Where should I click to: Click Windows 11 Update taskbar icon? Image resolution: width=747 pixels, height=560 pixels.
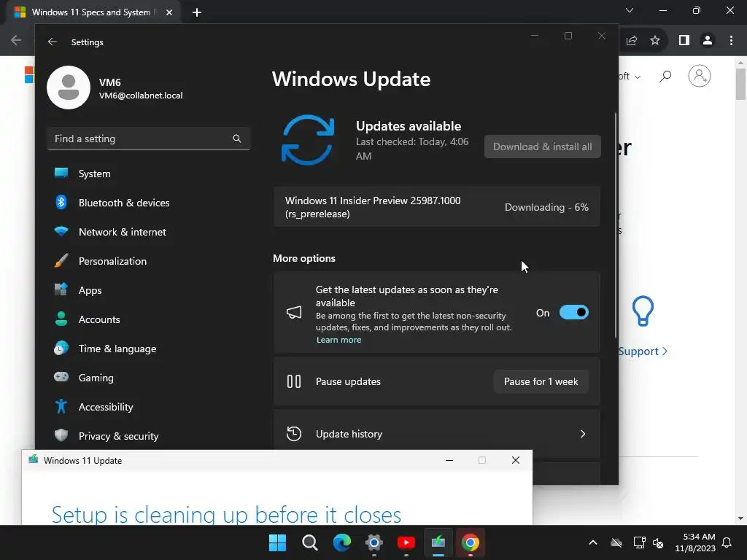438,542
